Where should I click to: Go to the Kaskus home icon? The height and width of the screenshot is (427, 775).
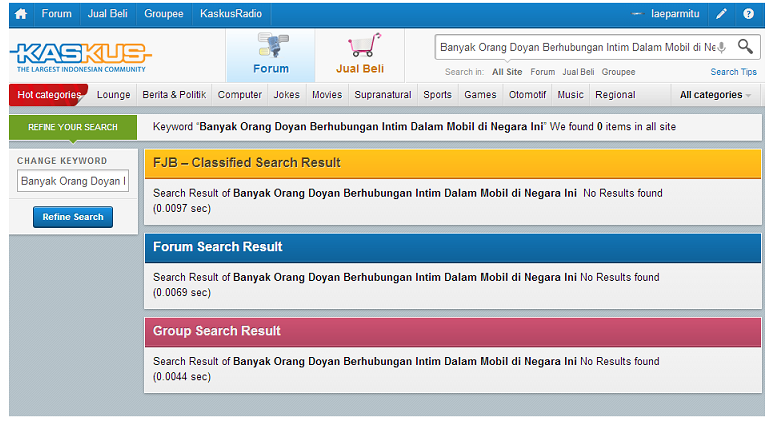point(21,14)
